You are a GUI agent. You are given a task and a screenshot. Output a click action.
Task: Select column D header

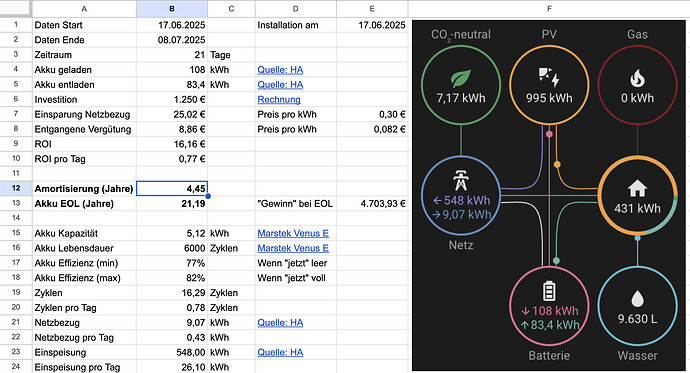click(296, 8)
